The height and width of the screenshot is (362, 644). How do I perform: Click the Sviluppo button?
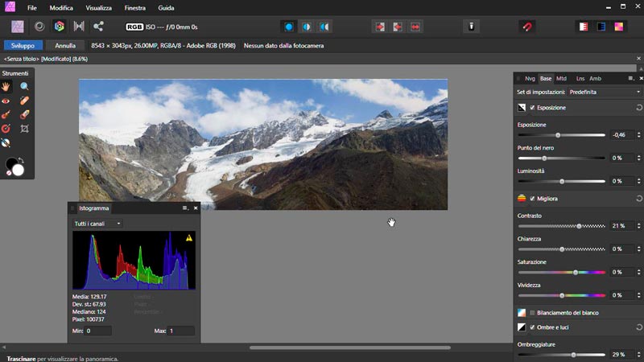click(x=23, y=46)
